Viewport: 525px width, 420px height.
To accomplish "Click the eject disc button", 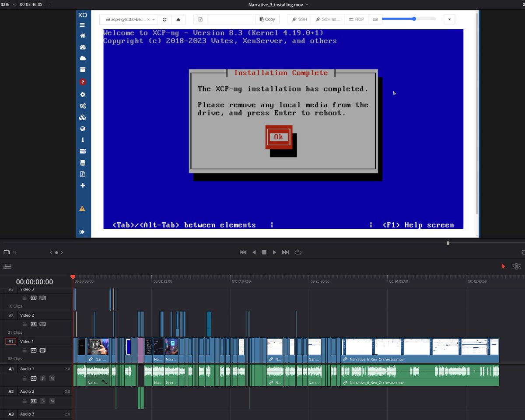I will coord(178,19).
